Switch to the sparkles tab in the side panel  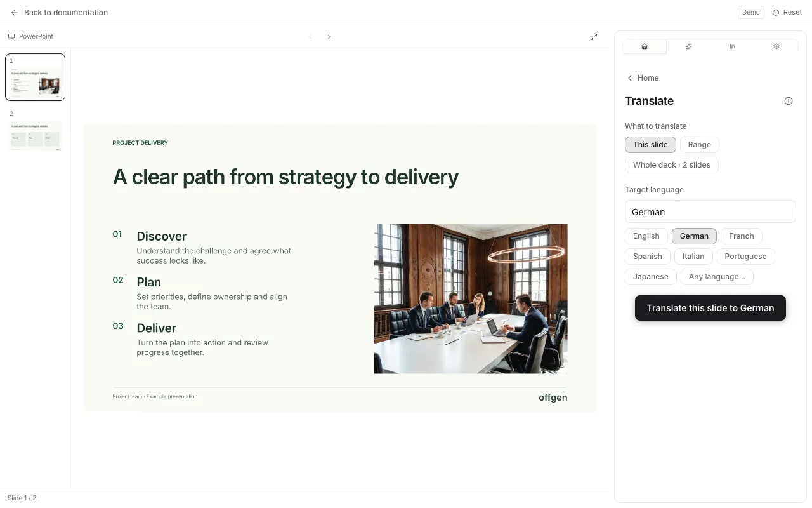[689, 46]
